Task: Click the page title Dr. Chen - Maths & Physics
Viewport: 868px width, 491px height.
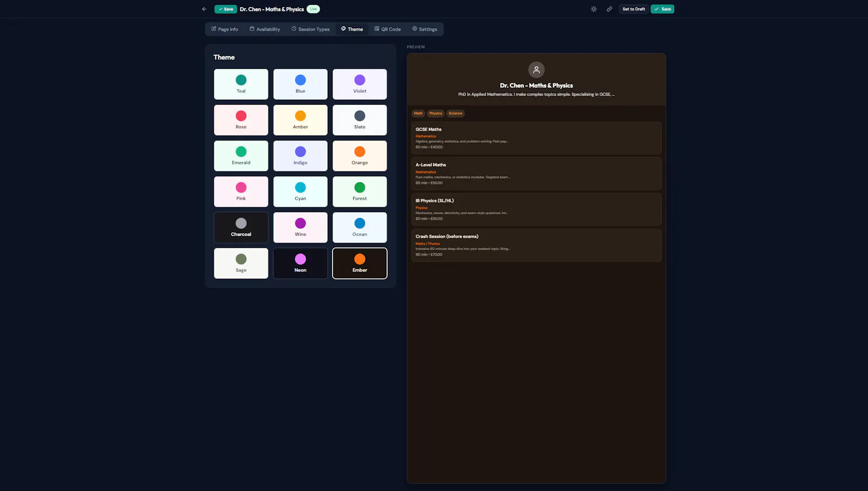Action: pyautogui.click(x=272, y=9)
